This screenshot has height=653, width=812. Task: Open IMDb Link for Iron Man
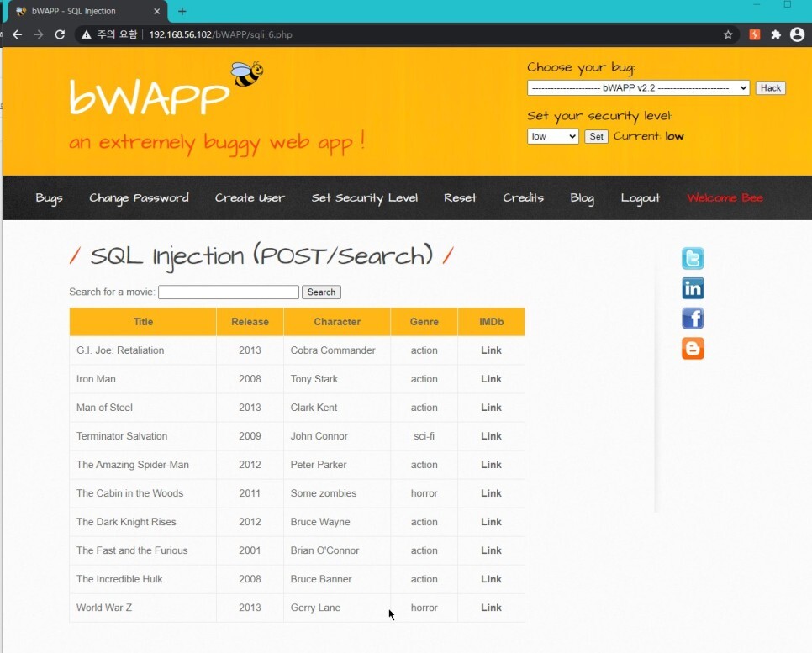[491, 379]
